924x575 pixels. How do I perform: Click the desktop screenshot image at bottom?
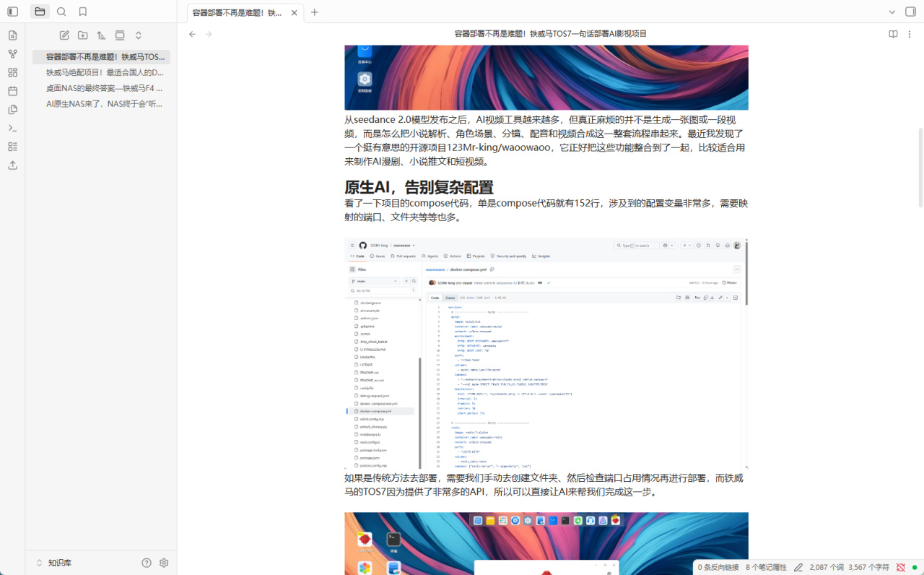tap(546, 543)
